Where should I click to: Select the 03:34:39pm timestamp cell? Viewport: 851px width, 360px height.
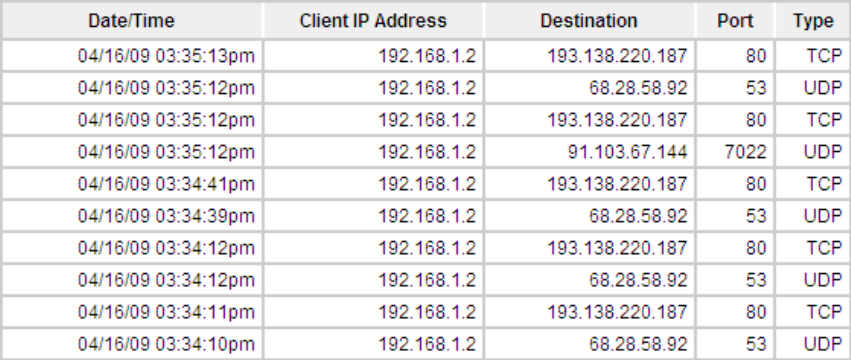click(x=132, y=216)
